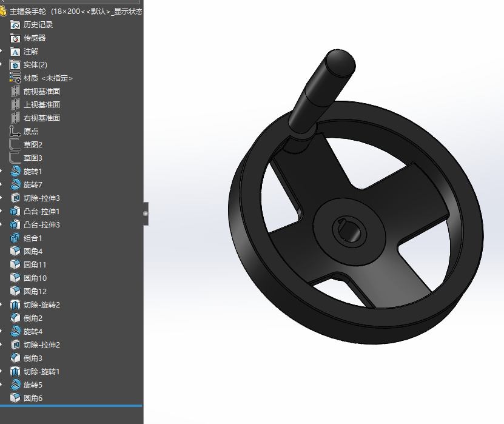This screenshot has height=424, width=504.
Task: Select the 切除-拉伸2 feature label
Action: click(x=42, y=345)
